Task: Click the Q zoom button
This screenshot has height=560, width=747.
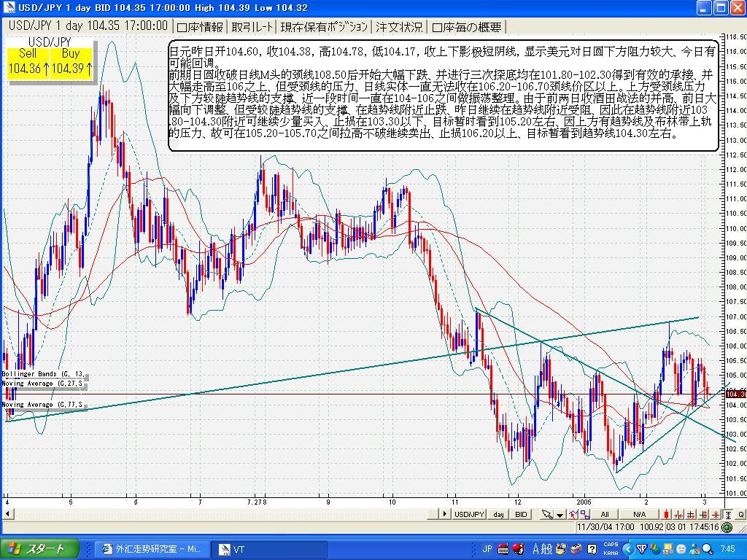Action: point(740,514)
